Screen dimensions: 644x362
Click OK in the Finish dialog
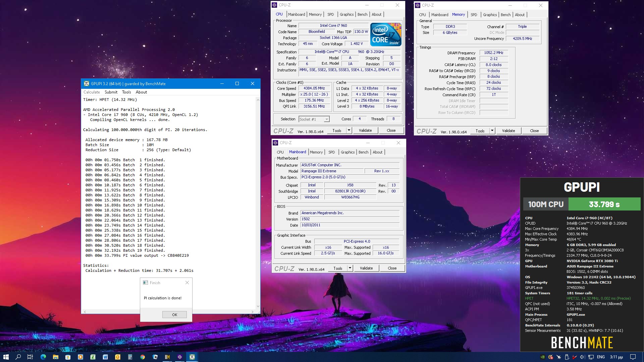point(174,314)
